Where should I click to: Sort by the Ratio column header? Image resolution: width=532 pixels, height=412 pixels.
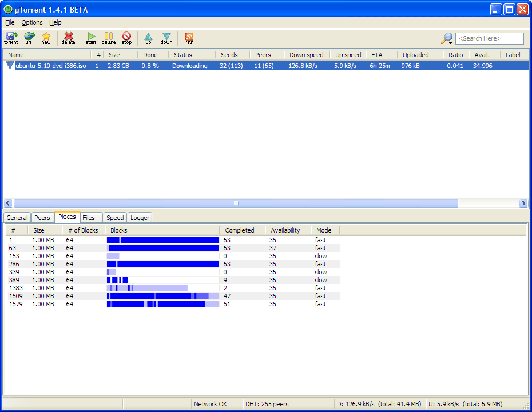tap(456, 54)
